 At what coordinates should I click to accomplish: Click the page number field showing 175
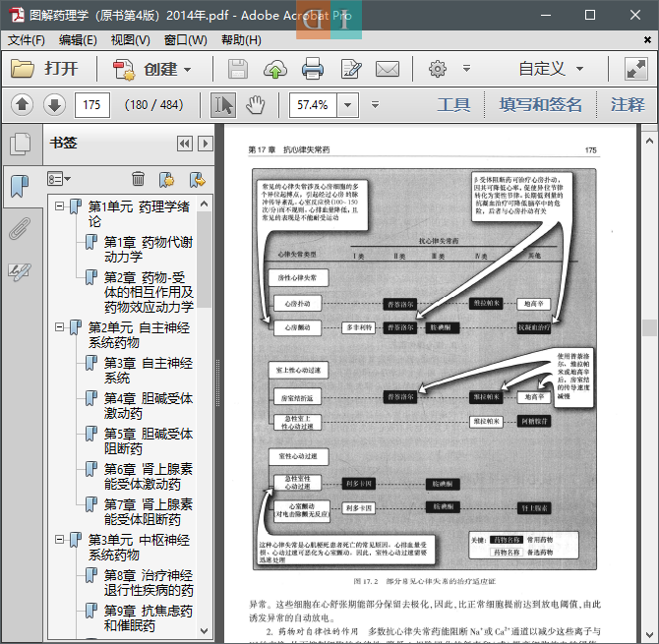[x=92, y=105]
